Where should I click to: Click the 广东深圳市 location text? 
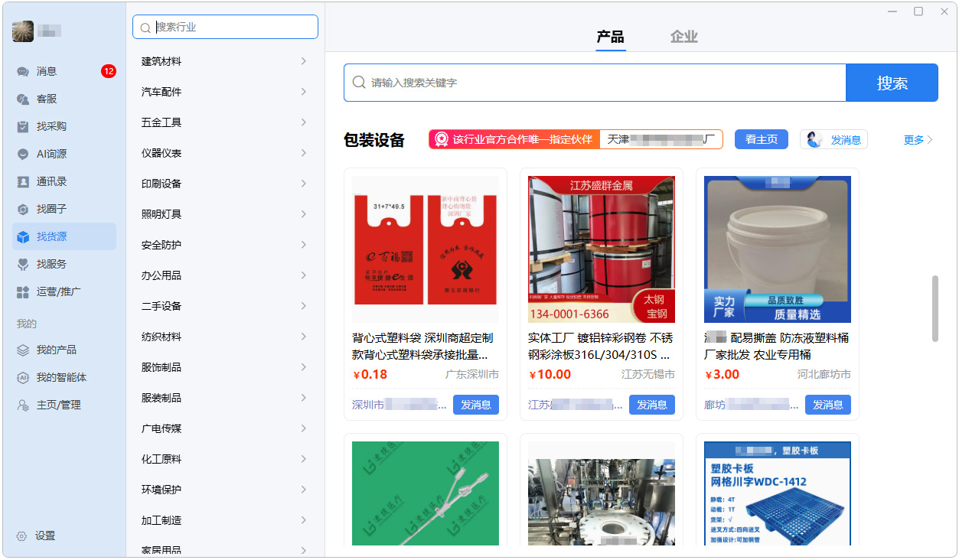tap(472, 375)
